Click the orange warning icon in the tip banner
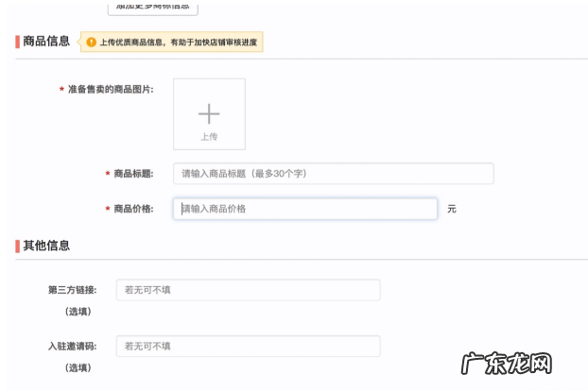The image size is (588, 391). click(x=91, y=42)
